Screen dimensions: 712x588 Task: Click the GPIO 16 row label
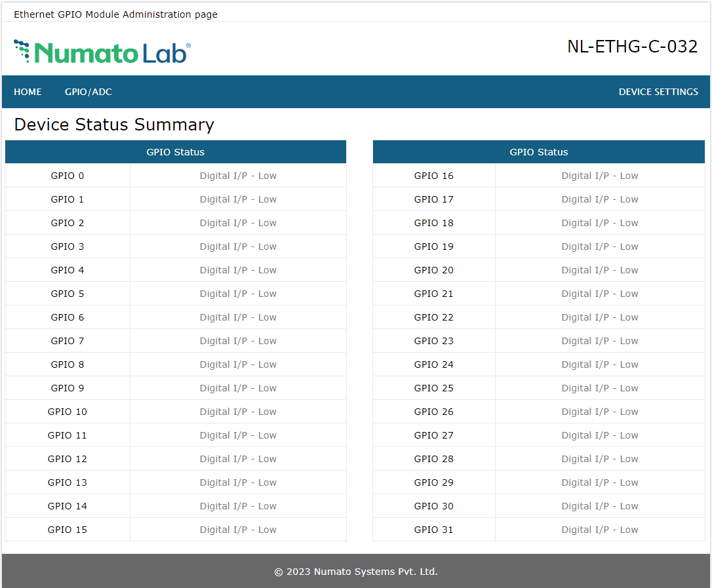click(433, 176)
